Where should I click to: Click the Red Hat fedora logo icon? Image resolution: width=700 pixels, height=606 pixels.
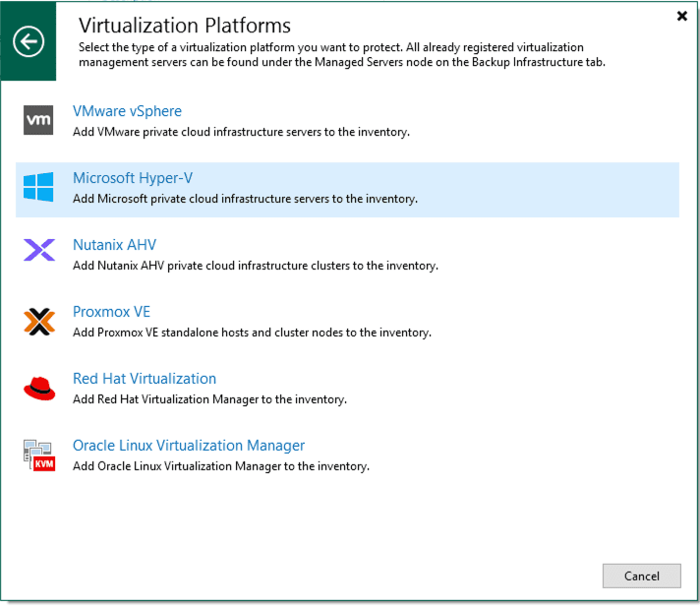(38, 388)
